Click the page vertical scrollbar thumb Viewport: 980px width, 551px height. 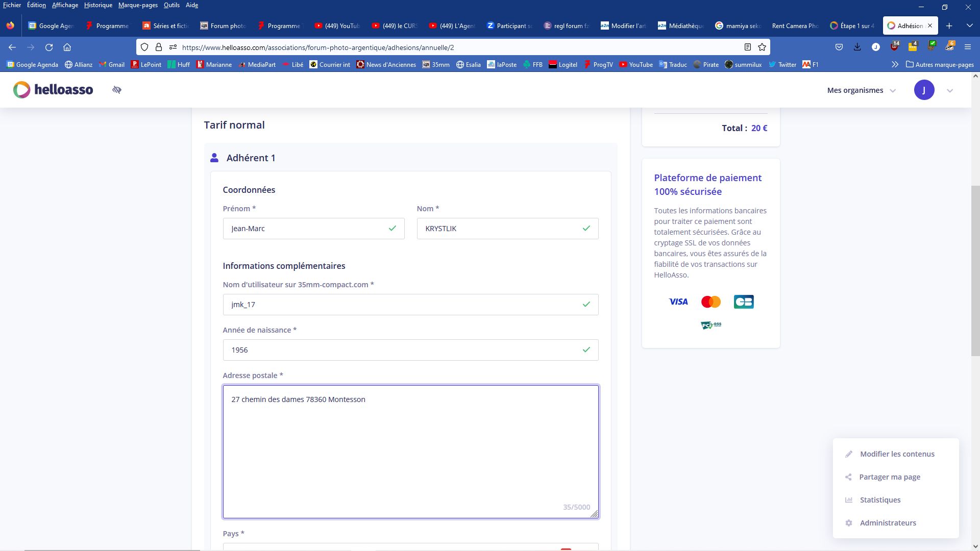tap(975, 271)
